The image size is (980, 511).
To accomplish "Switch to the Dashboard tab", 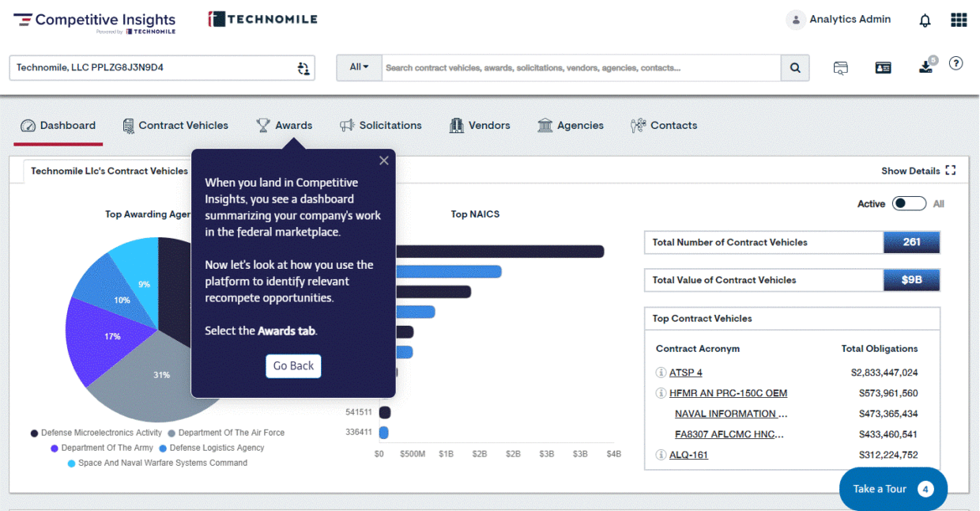I will [x=58, y=125].
